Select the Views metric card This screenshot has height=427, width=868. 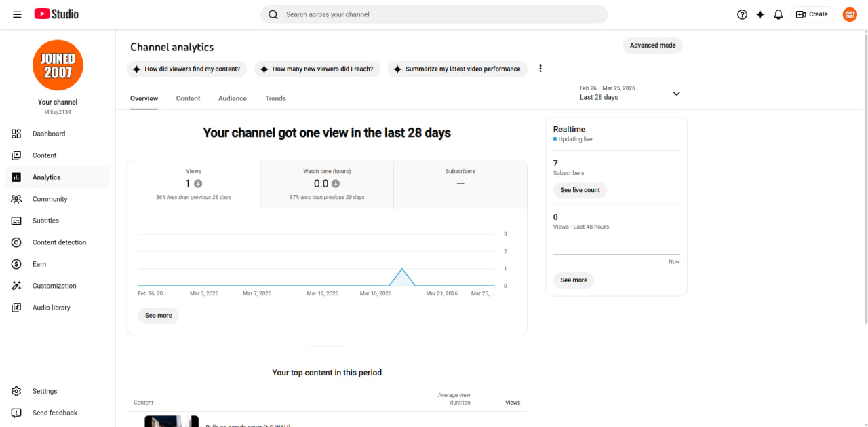193,185
